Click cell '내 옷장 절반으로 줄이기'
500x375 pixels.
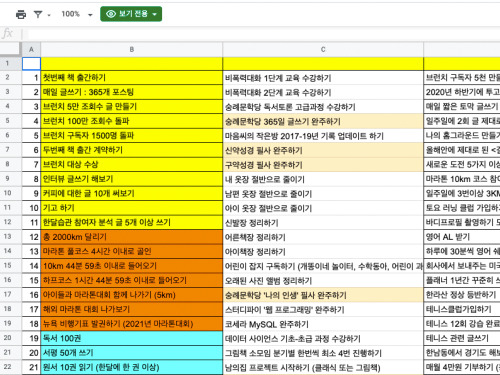click(323, 179)
